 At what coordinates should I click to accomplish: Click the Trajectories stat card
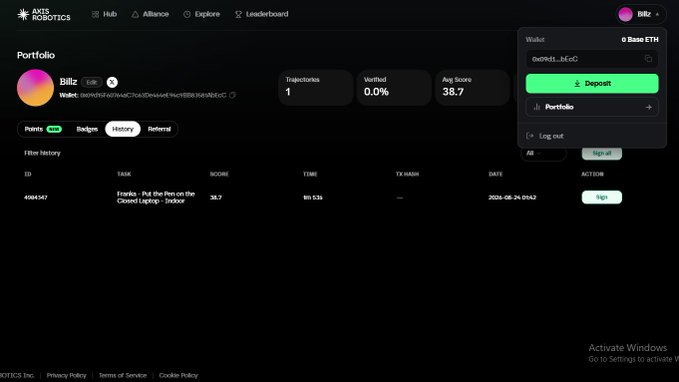pyautogui.click(x=316, y=88)
